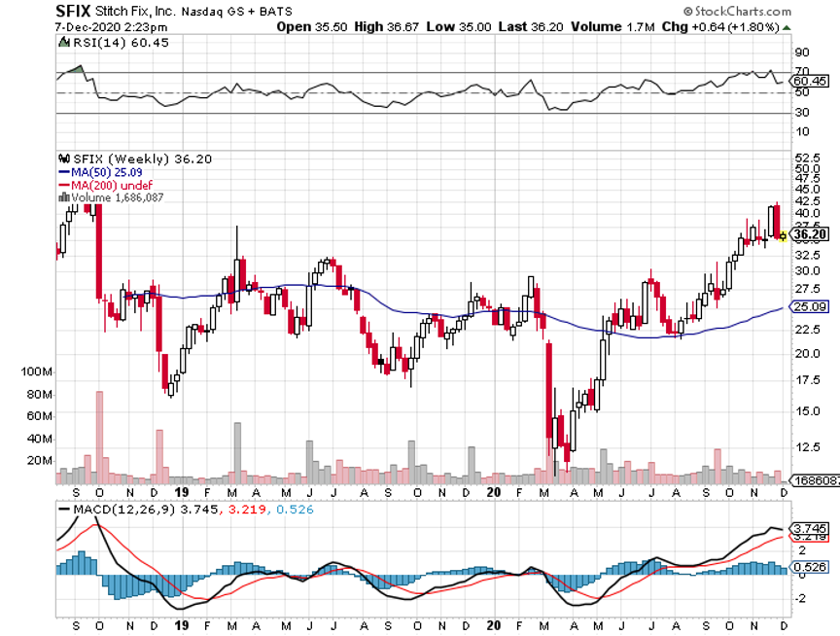Screen dimensions: 840x636
Task: Click the black MACD line legend marker
Action: (63, 509)
